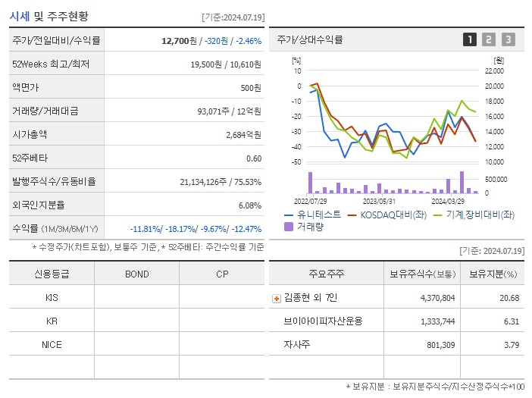Click the 2023/05/31 chart date label
Viewport: 532px width, 398px height.
379,201
